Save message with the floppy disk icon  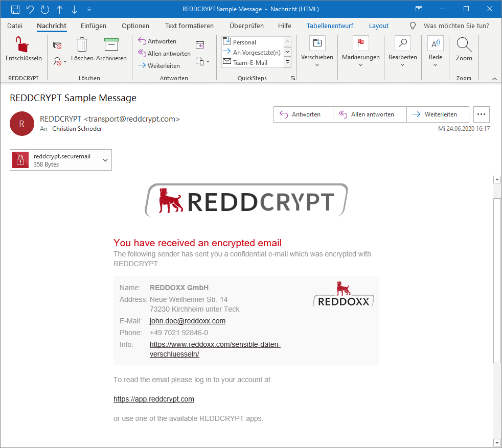[x=15, y=9]
